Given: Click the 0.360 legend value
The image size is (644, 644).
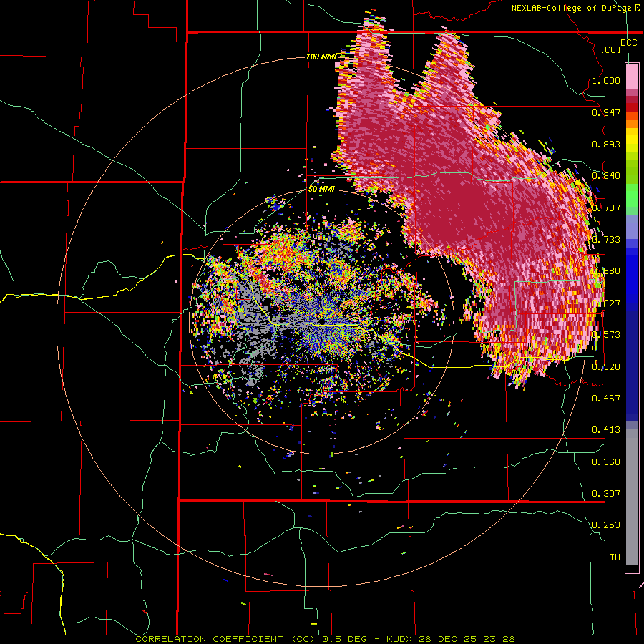Looking at the screenshot, I should click(x=606, y=462).
